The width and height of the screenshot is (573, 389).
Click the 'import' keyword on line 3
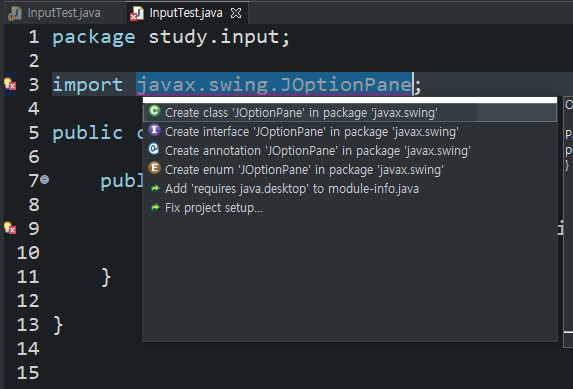tap(88, 85)
